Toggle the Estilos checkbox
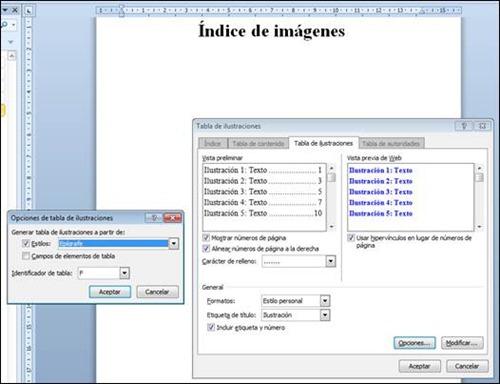 [26, 244]
